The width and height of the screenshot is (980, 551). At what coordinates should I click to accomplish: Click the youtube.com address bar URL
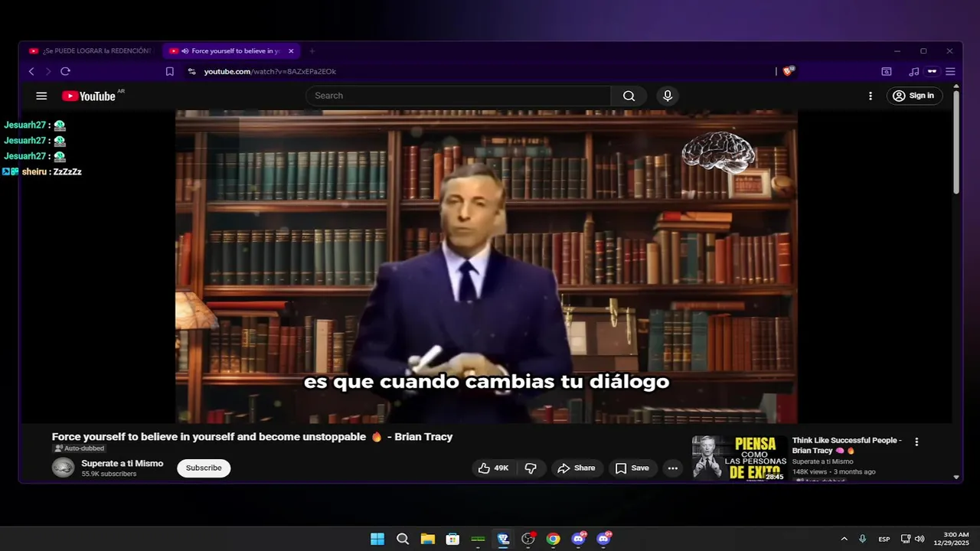[269, 71]
